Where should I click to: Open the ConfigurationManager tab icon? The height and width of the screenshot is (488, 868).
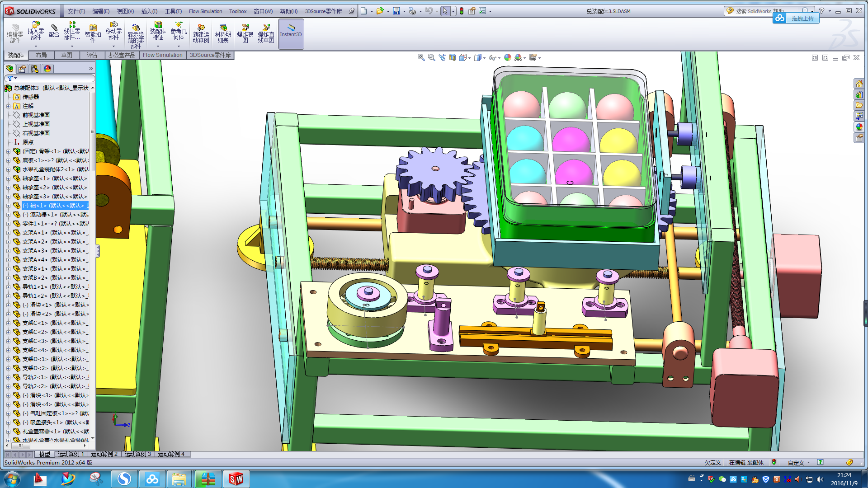point(35,69)
